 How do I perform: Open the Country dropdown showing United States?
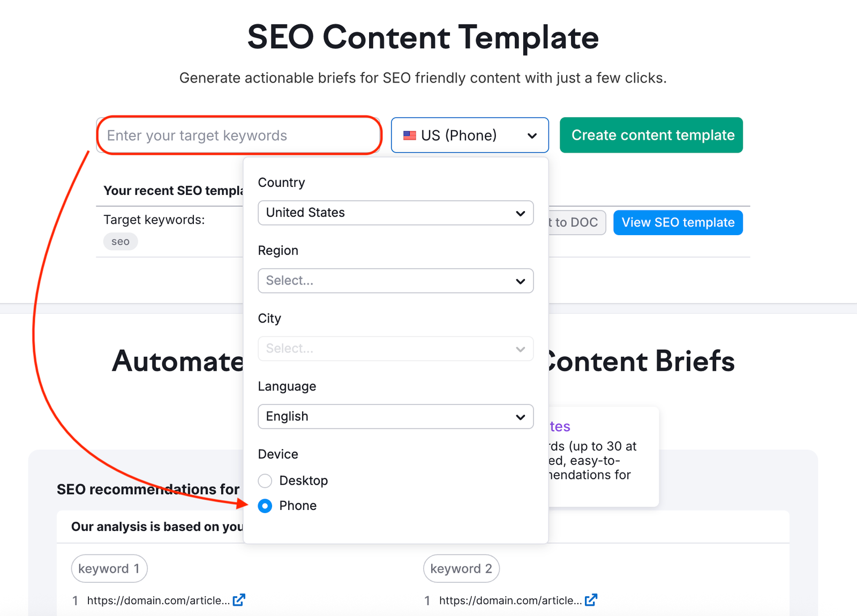pyautogui.click(x=395, y=213)
